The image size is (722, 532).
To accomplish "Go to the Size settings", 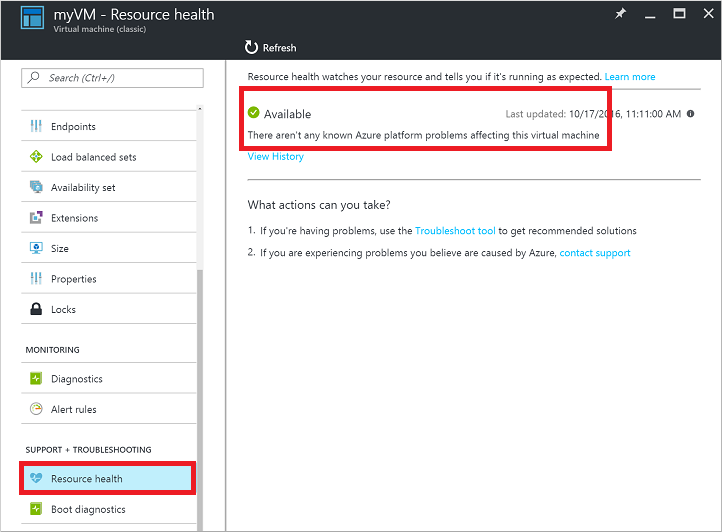I will 109,248.
